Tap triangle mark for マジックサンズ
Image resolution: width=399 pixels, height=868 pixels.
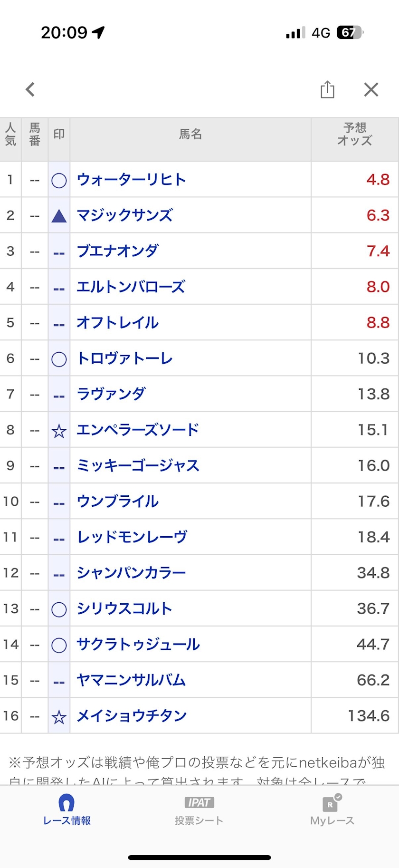(59, 216)
